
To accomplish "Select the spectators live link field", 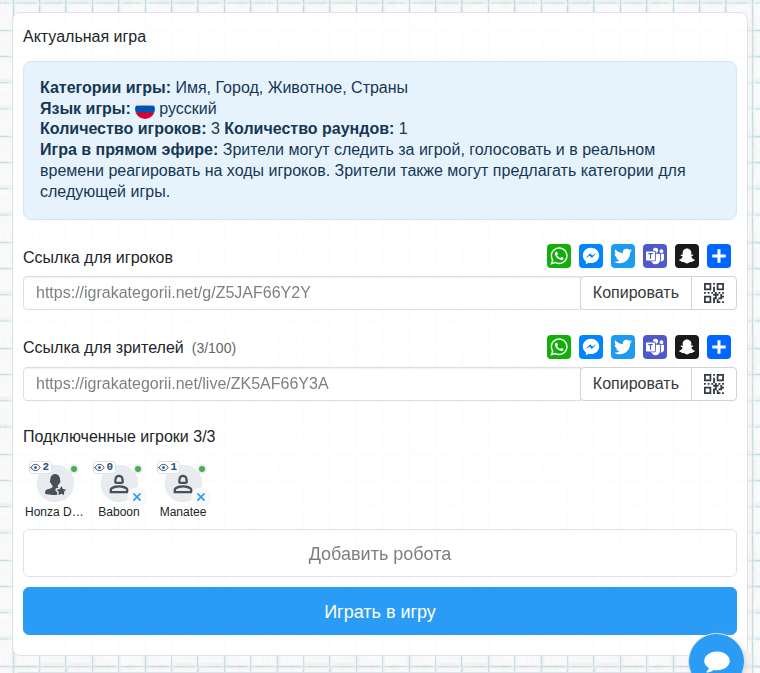I will click(302, 384).
